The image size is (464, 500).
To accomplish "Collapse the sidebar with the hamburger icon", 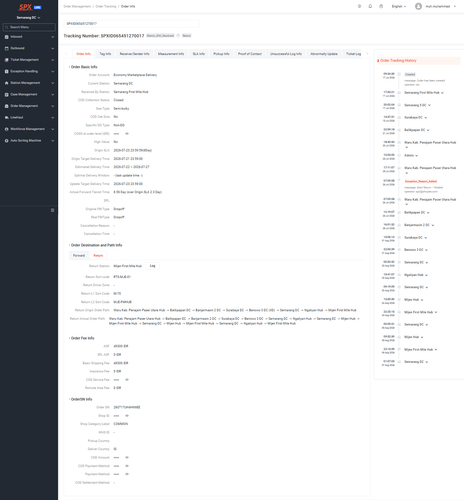I will point(52,210).
